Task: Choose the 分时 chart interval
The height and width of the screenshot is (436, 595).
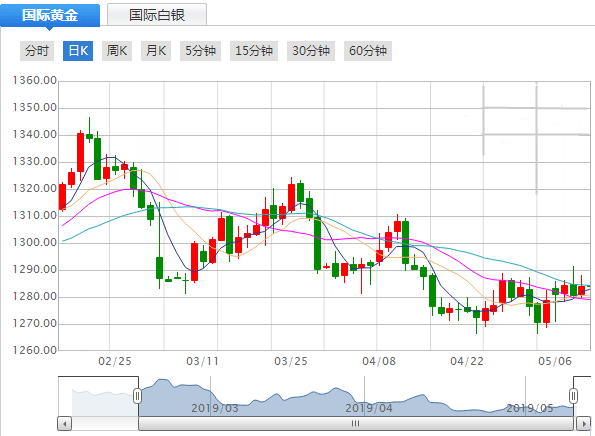Action: [37, 50]
